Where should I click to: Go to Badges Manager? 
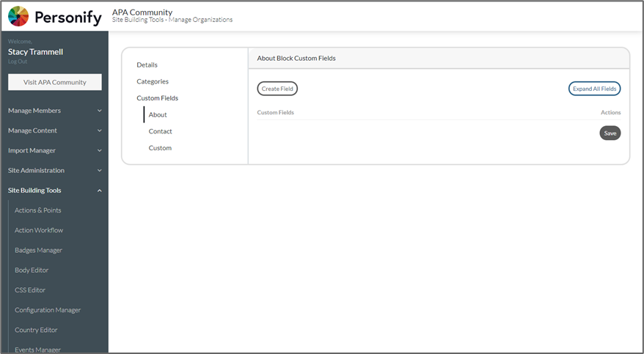(x=38, y=250)
